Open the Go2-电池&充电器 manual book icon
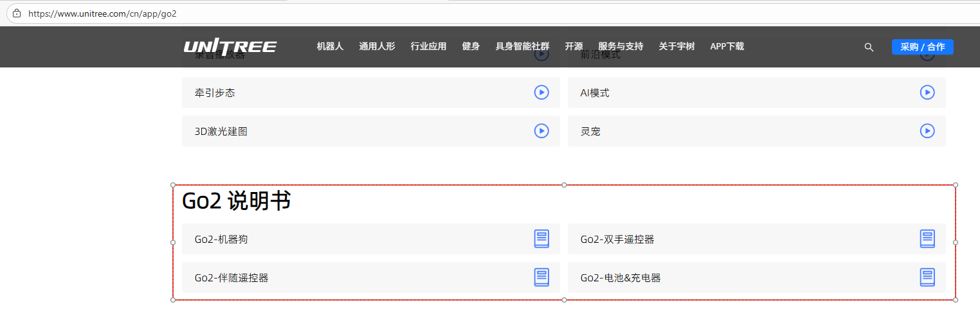The image size is (980, 325). (x=927, y=277)
